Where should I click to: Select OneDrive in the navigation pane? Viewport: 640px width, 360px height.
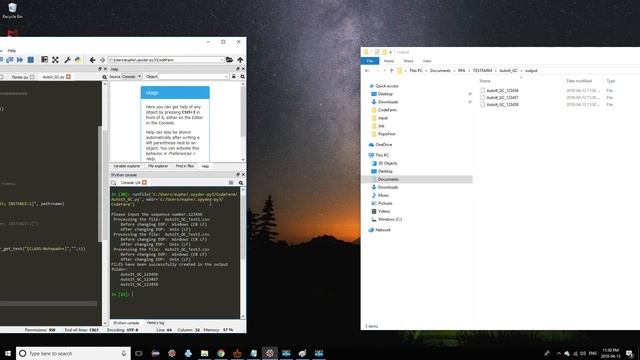click(384, 144)
